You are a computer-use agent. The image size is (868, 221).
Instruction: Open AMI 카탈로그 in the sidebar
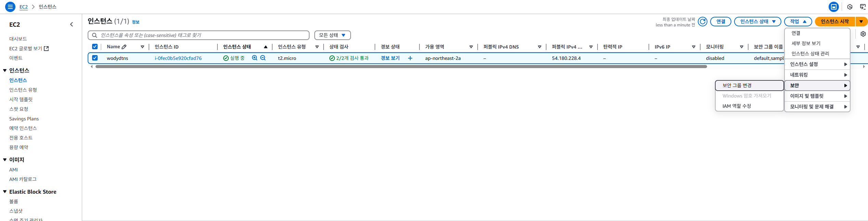point(23,179)
